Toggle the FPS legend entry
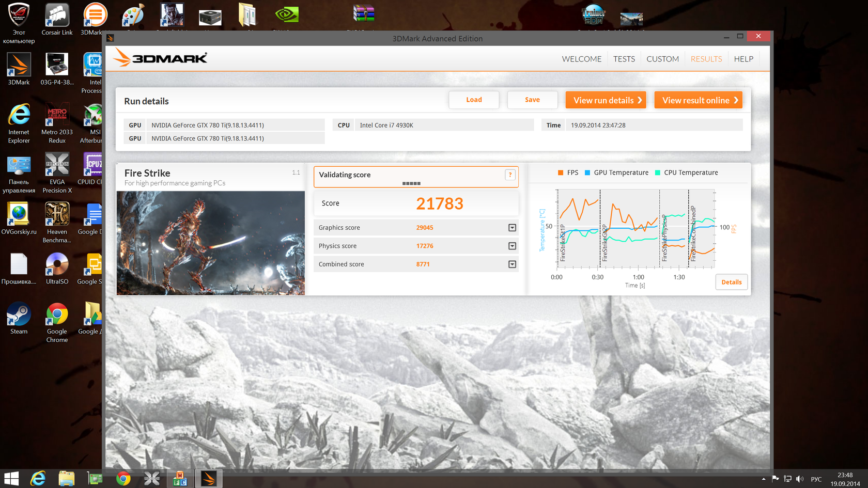The height and width of the screenshot is (488, 868). click(x=568, y=173)
